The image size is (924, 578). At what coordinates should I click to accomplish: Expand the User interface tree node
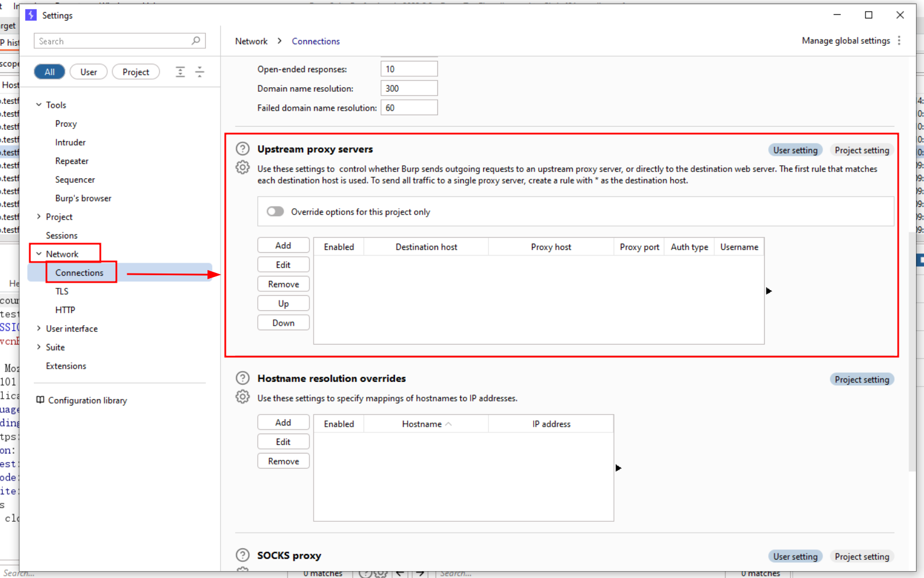[39, 329]
